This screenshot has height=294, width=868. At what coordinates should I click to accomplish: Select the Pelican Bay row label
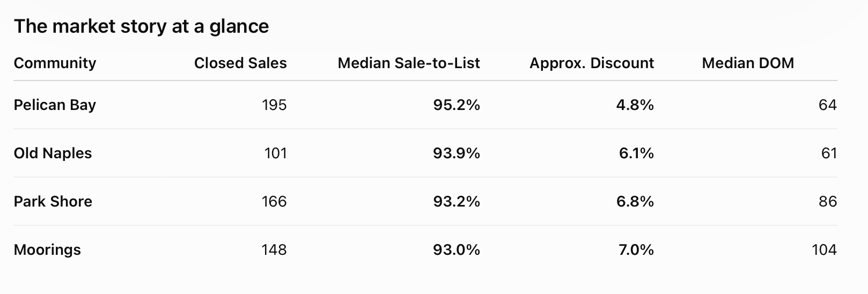coord(55,105)
